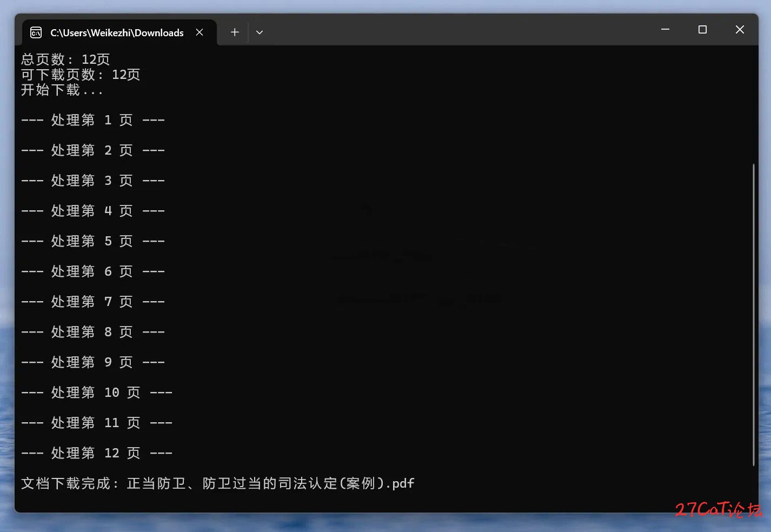Click the line "处理第 10 页"
771x532 pixels.
tap(97, 393)
